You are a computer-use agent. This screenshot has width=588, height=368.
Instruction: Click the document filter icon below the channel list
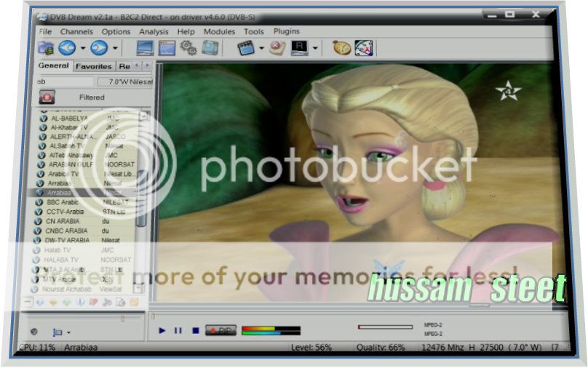point(120,302)
